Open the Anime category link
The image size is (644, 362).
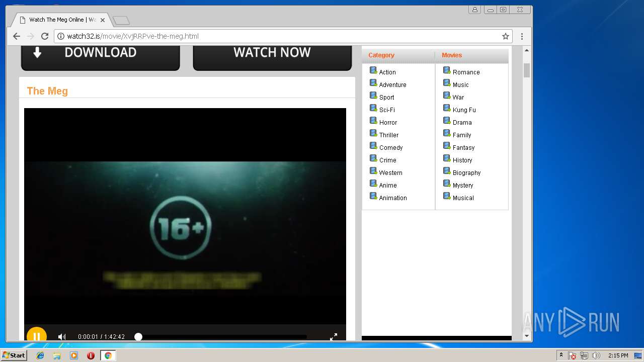coord(388,185)
